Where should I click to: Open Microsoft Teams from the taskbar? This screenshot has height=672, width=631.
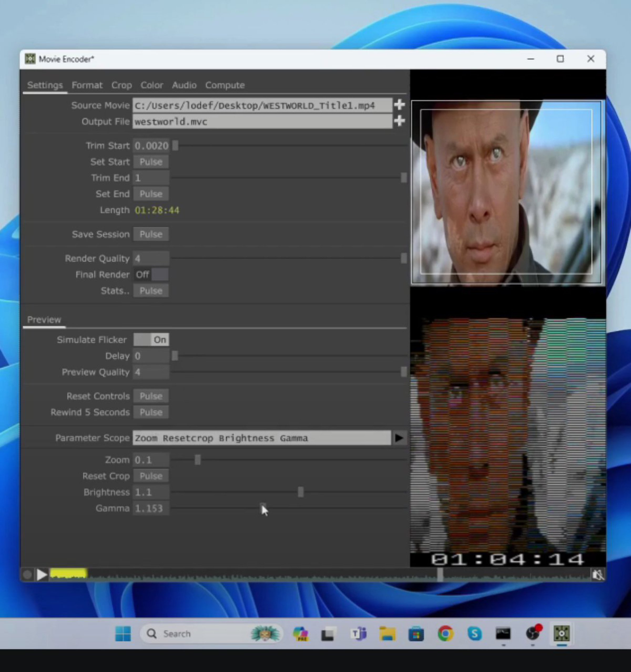[x=359, y=634]
